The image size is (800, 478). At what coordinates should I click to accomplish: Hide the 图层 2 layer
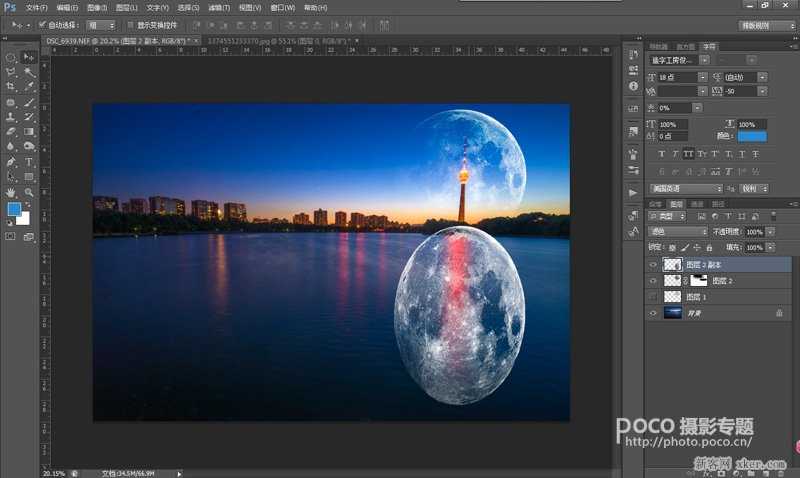653,281
